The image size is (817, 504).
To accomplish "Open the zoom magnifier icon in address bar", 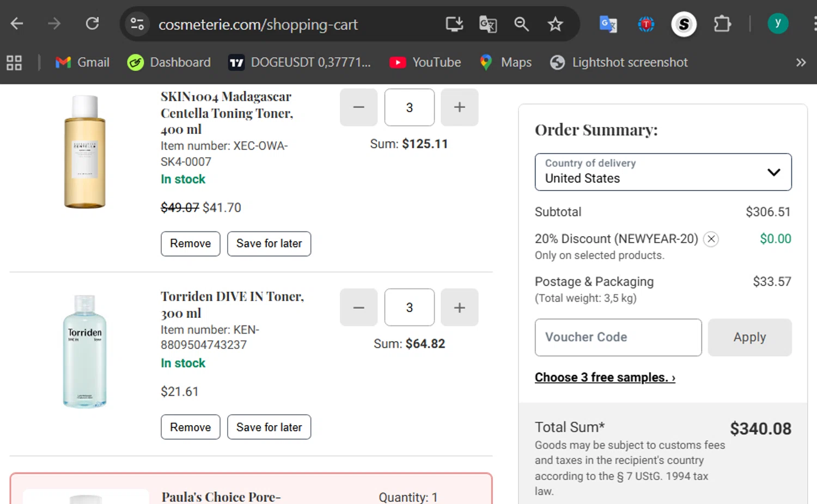I will 521,24.
